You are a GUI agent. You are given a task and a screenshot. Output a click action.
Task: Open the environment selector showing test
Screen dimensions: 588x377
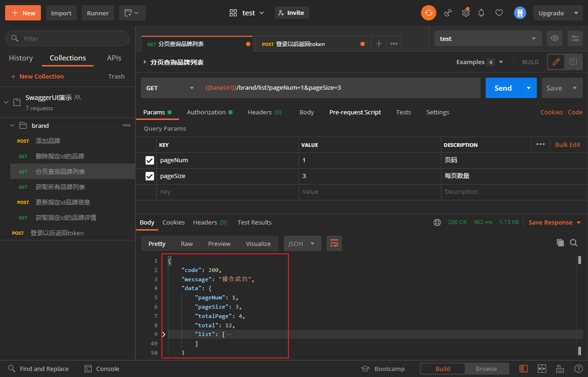pyautogui.click(x=488, y=39)
